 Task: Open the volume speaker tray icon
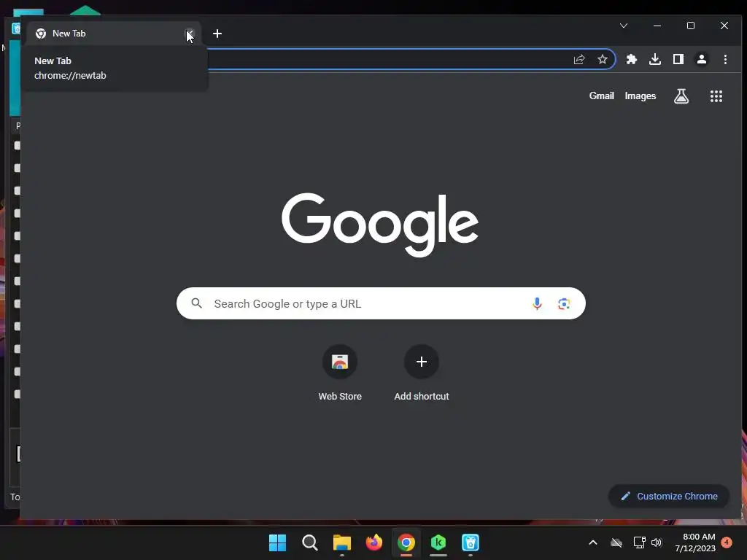657,542
